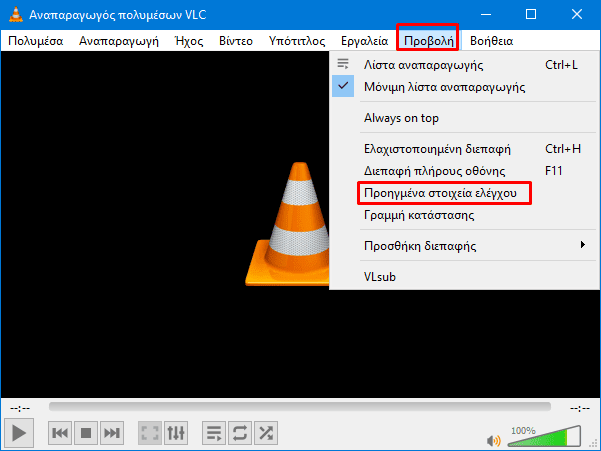The image size is (601, 451).
Task: Click the VLC cone icon in title bar
Action: tap(16, 14)
